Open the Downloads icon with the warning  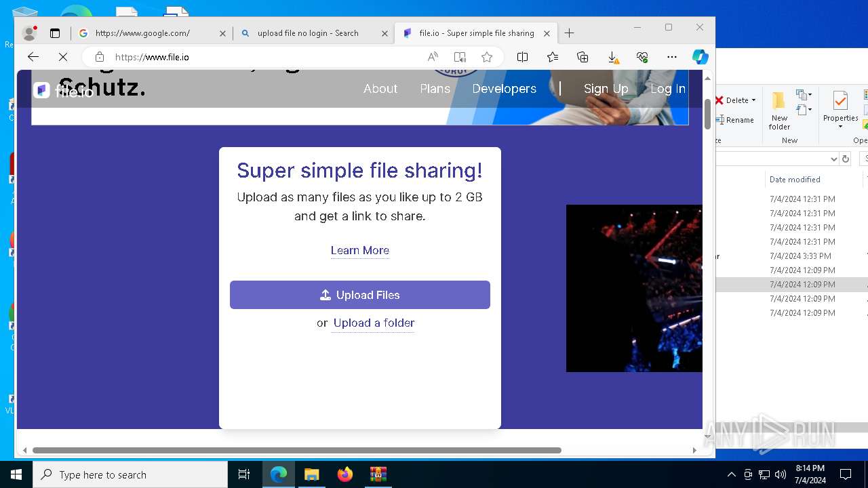613,58
